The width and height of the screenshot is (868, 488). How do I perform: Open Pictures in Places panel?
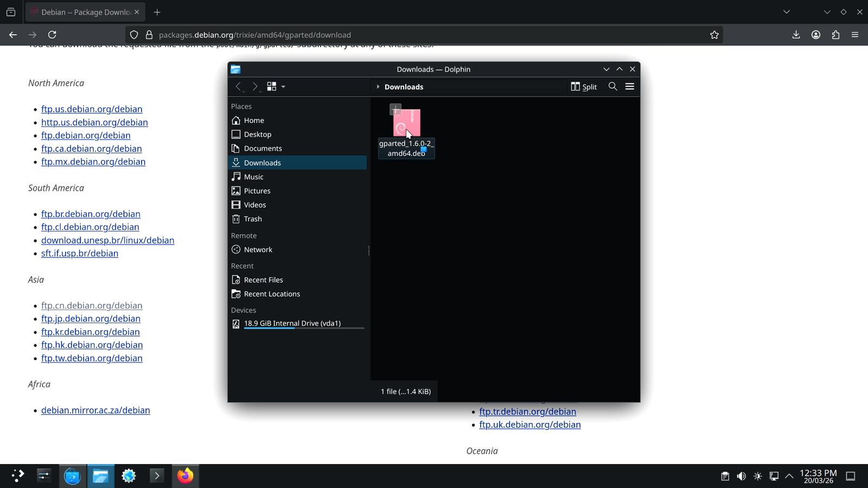[x=297, y=191]
